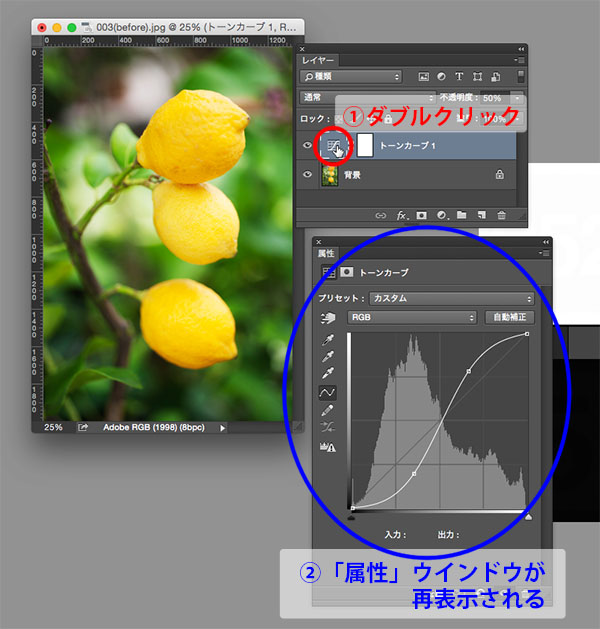Click the trash icon in Layers panel
The image size is (600, 629).
coord(501,215)
